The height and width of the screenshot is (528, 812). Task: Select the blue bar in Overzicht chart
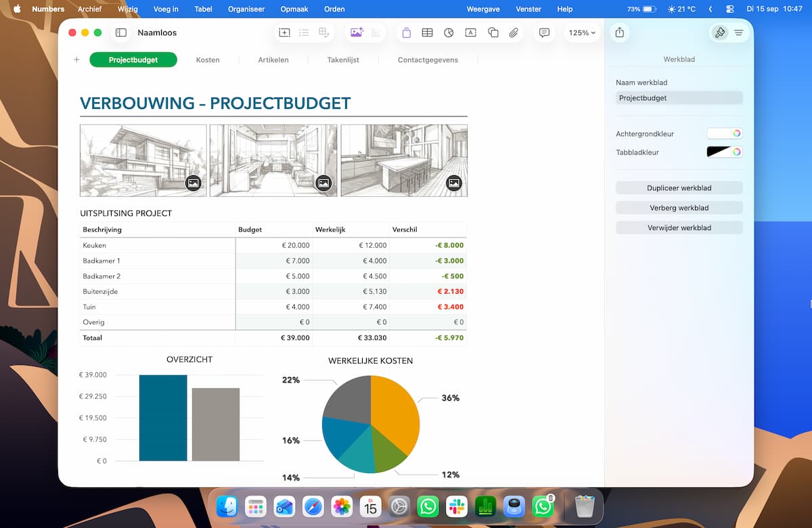[x=163, y=418]
